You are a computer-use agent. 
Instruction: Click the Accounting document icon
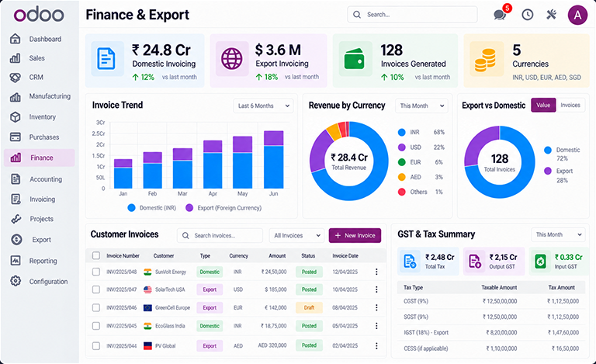(x=16, y=179)
